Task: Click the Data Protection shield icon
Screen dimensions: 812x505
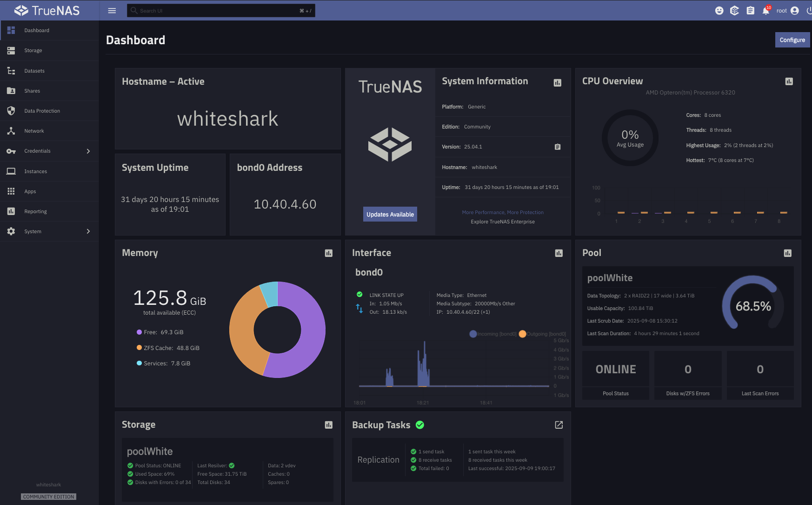Action: click(11, 111)
